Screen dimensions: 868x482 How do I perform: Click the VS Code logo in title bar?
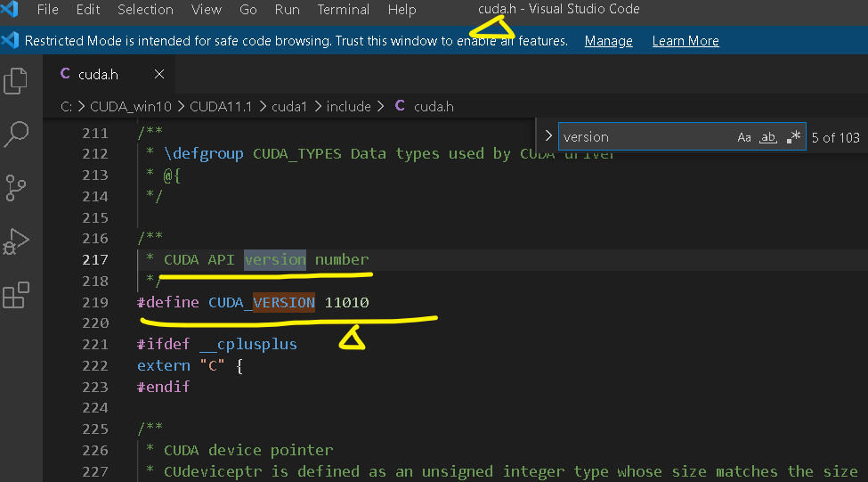[10, 9]
